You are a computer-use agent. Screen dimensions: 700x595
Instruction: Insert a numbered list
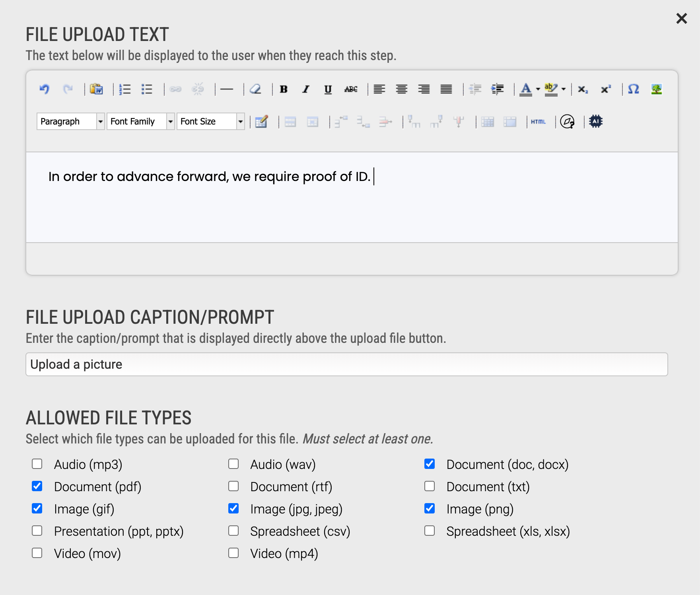125,89
